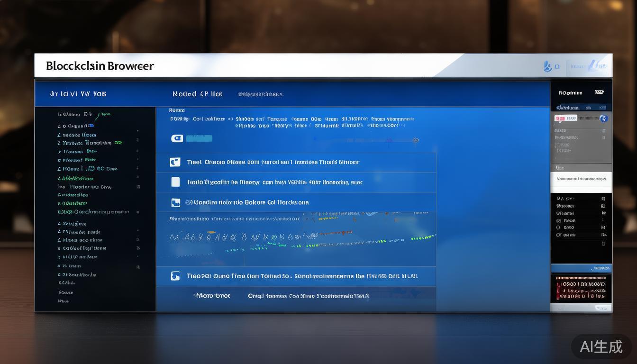Viewport: 637px width, 364px height.
Task: Expand the "sudaoo" item in the left sidebar
Action: (x=59, y=135)
